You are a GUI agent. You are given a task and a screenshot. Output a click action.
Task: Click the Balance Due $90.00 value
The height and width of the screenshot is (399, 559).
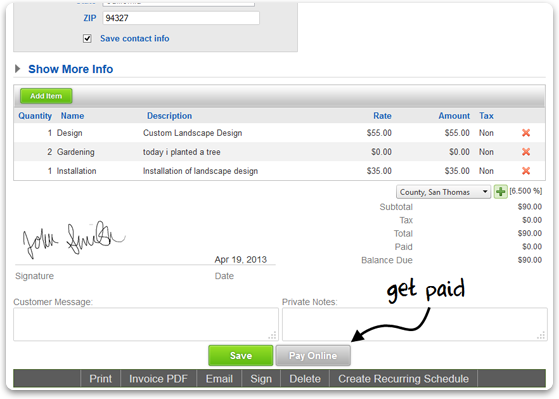click(x=530, y=260)
